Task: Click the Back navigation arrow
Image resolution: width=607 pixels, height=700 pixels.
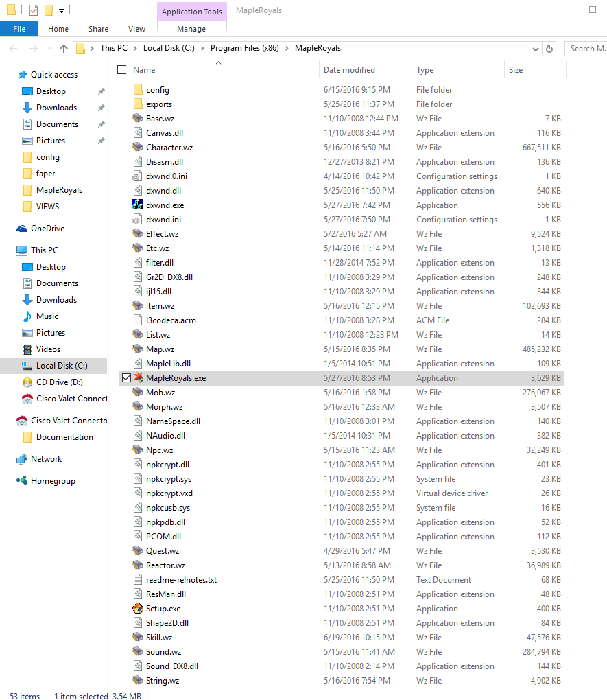Action: [14, 49]
